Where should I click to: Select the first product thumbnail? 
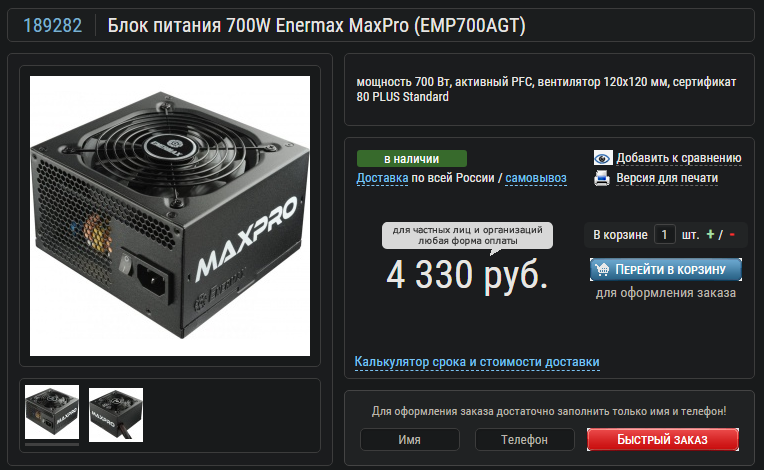click(x=52, y=413)
